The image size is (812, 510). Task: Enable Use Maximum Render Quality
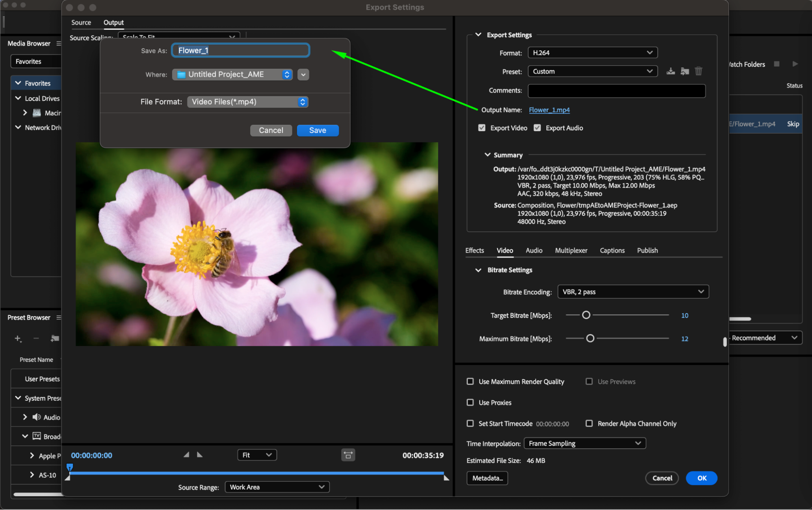pos(470,382)
